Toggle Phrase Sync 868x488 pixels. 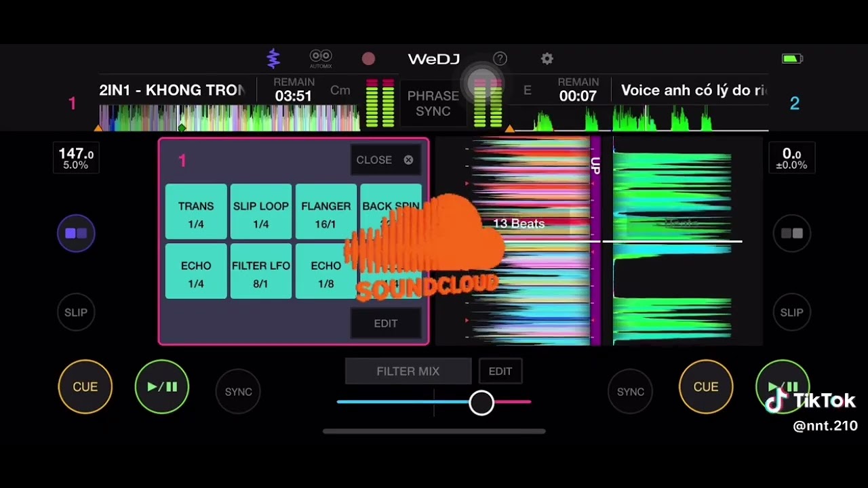point(433,104)
